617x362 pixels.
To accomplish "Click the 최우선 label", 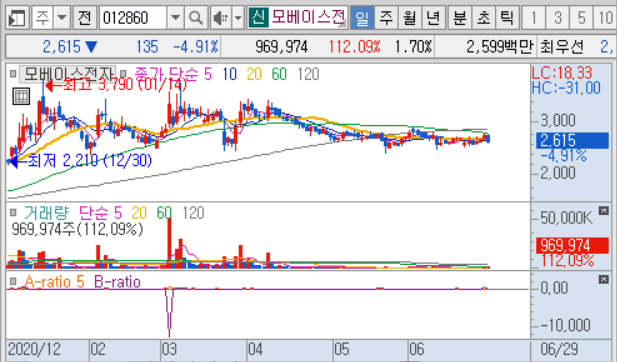I will point(561,47).
